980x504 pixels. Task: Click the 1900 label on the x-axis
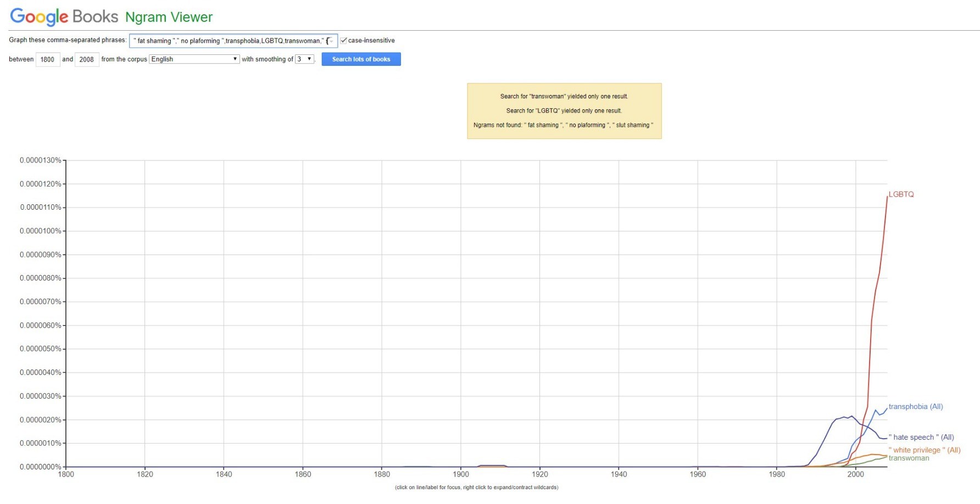pyautogui.click(x=461, y=474)
